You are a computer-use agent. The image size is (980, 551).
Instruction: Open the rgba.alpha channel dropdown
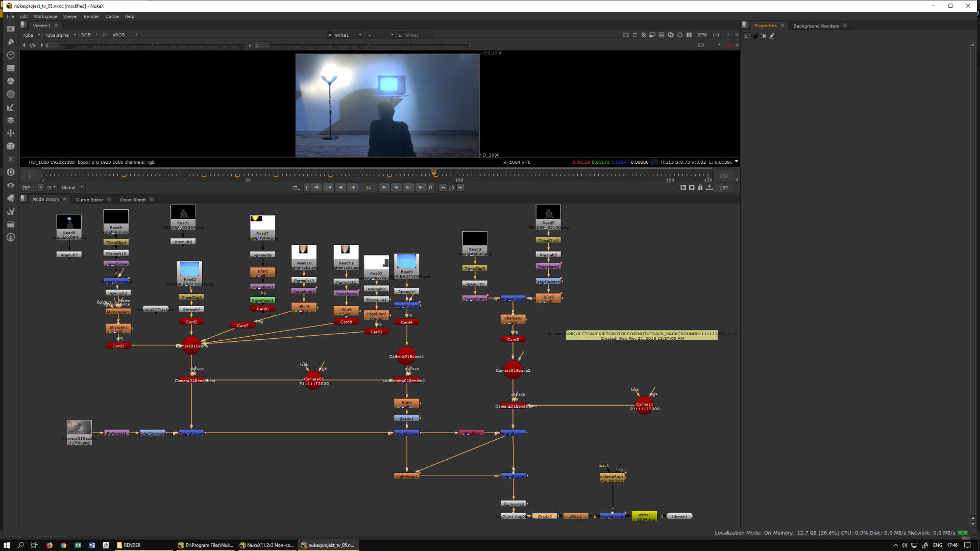click(60, 35)
